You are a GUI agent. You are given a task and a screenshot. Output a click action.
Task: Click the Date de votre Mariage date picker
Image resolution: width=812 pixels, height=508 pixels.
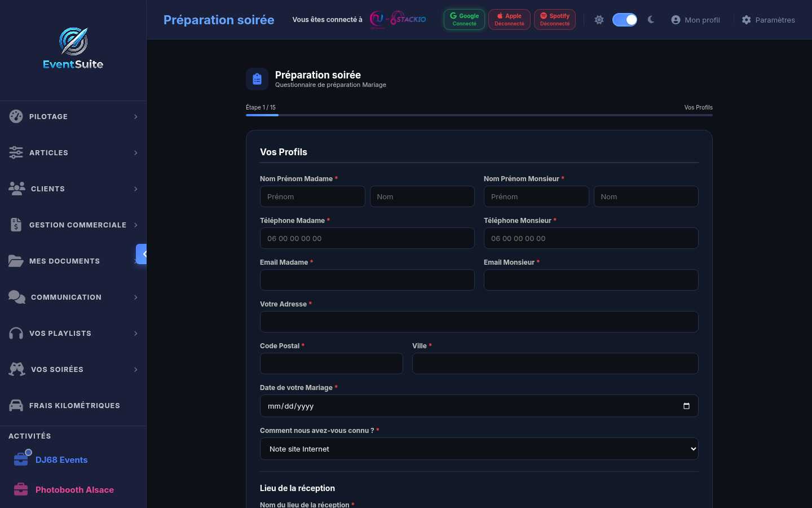pyautogui.click(x=479, y=406)
